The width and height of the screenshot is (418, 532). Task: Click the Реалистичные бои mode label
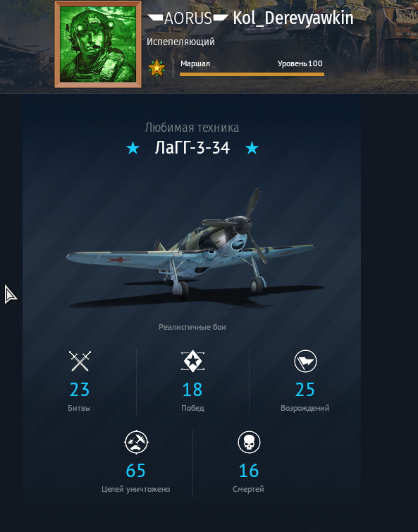pyautogui.click(x=192, y=327)
